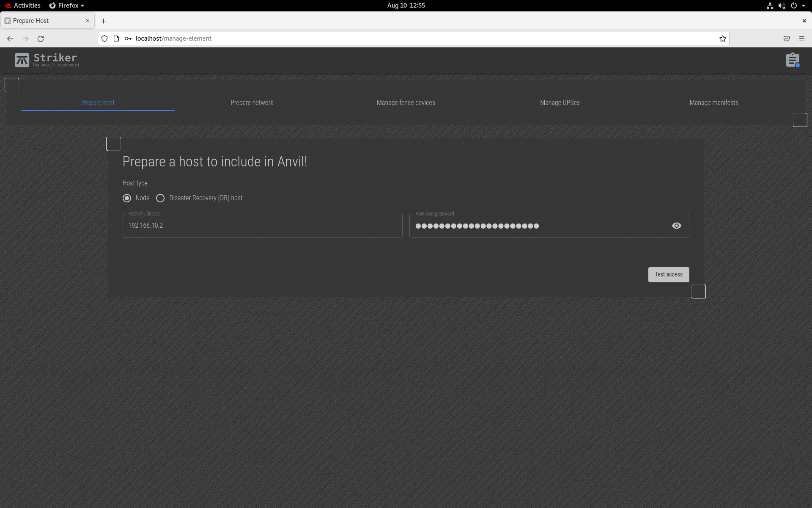Screen dimensions: 812x508
Task: Click the muted volume tray icon
Action: click(782, 6)
